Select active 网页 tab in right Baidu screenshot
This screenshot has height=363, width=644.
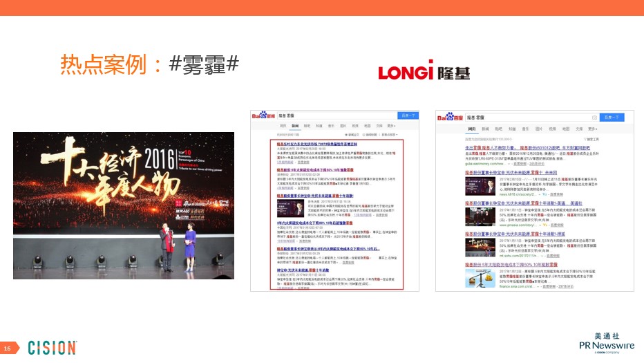(471, 129)
